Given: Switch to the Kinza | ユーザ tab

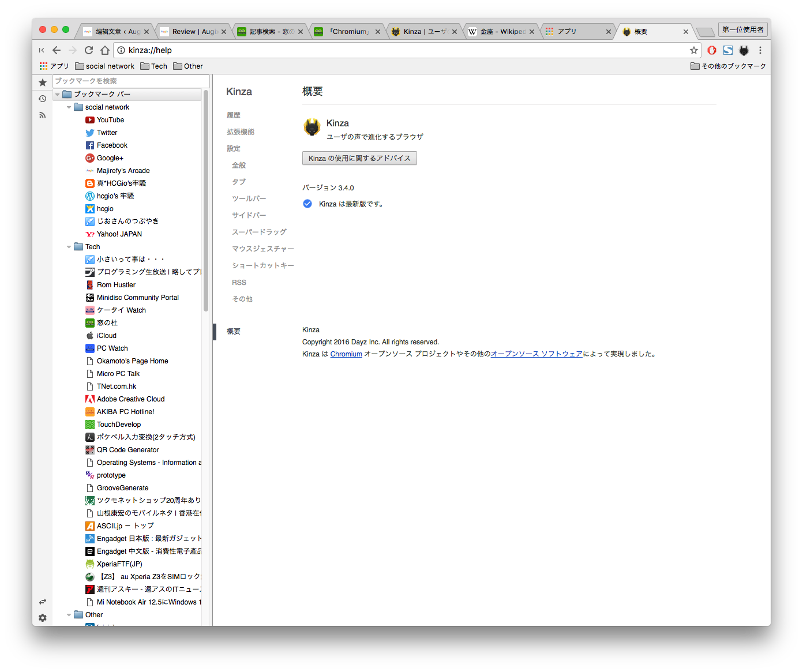Looking at the screenshot, I should pos(424,32).
